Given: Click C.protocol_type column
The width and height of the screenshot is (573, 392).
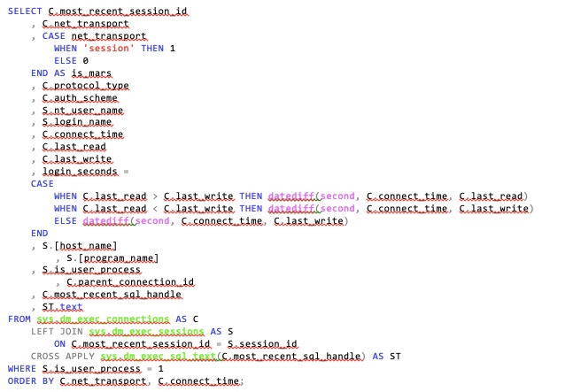Looking at the screenshot, I should [x=86, y=86].
